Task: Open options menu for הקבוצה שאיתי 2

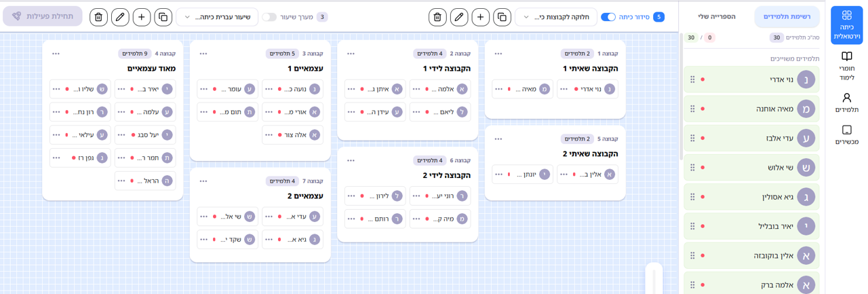Action: pyautogui.click(x=498, y=139)
